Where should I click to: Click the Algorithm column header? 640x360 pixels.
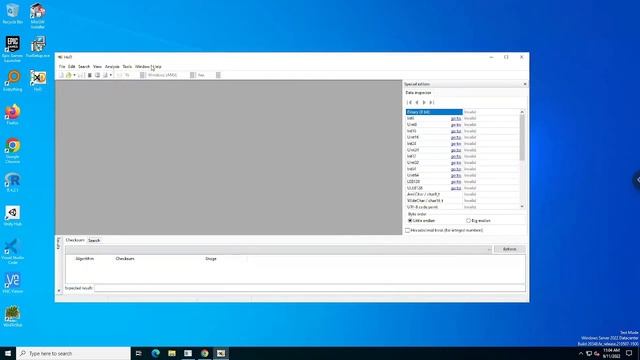coord(85,259)
